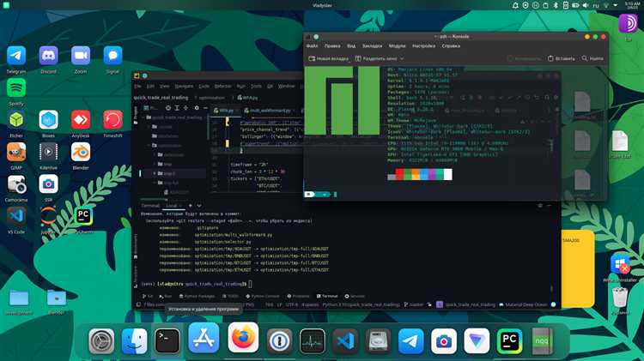The image size is (644, 361).
Task: Hide the Project panel with minus icon
Action: [x=205, y=108]
